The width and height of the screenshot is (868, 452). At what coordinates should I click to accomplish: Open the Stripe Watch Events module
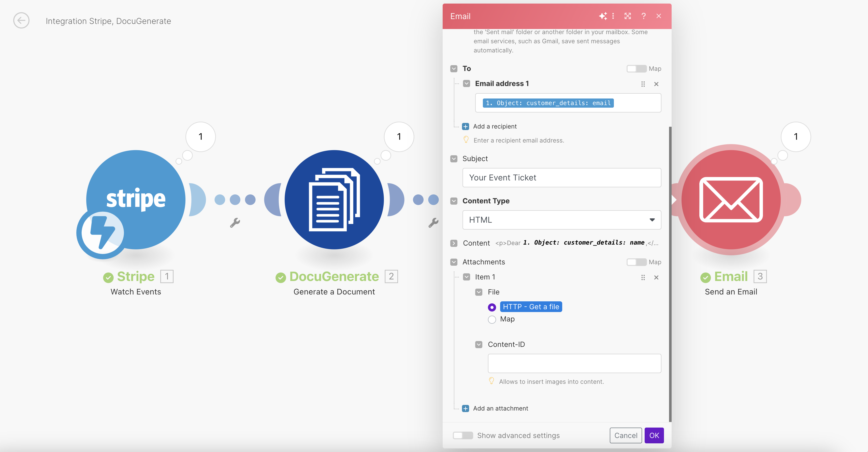point(136,199)
